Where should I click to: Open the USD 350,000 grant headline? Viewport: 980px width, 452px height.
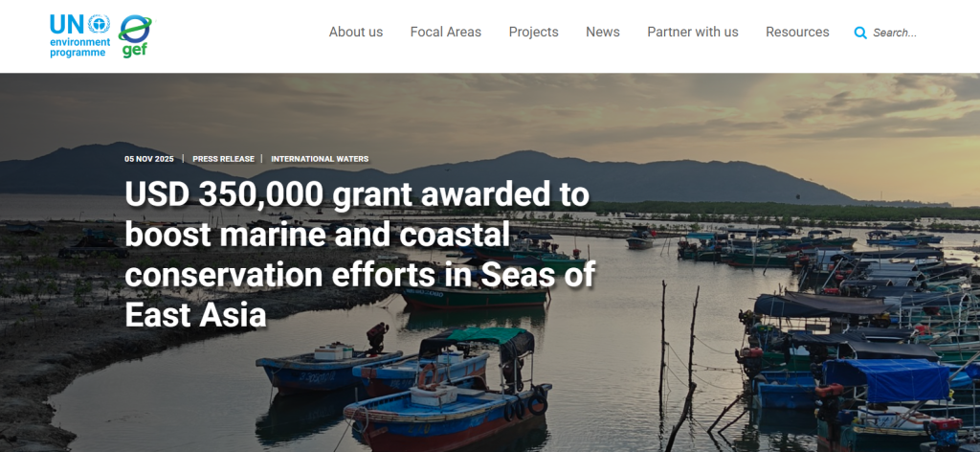point(360,254)
